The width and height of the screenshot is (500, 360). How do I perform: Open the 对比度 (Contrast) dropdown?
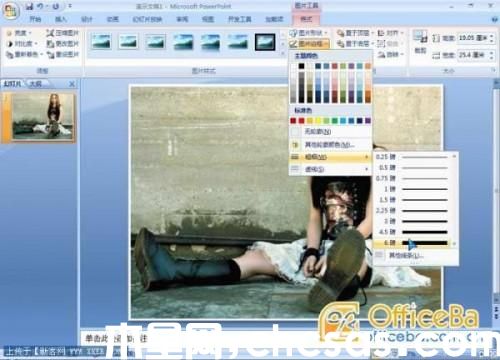(x=22, y=44)
